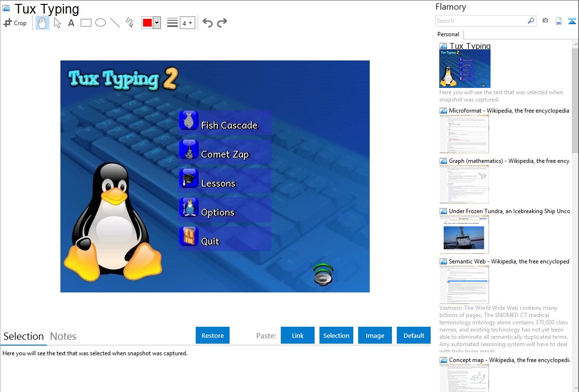Viewport: 579px width, 392px height.
Task: Click the Concept map - Wikipedia title
Action: point(509,360)
